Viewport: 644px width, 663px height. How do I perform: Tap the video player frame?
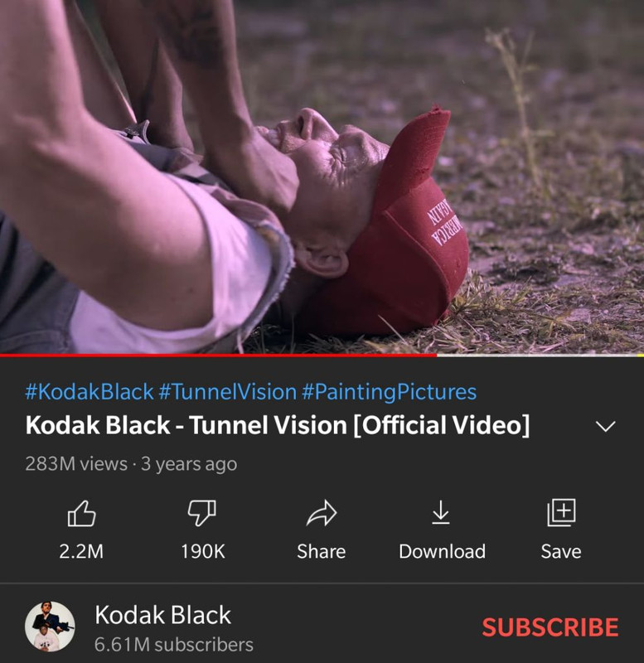click(322, 177)
